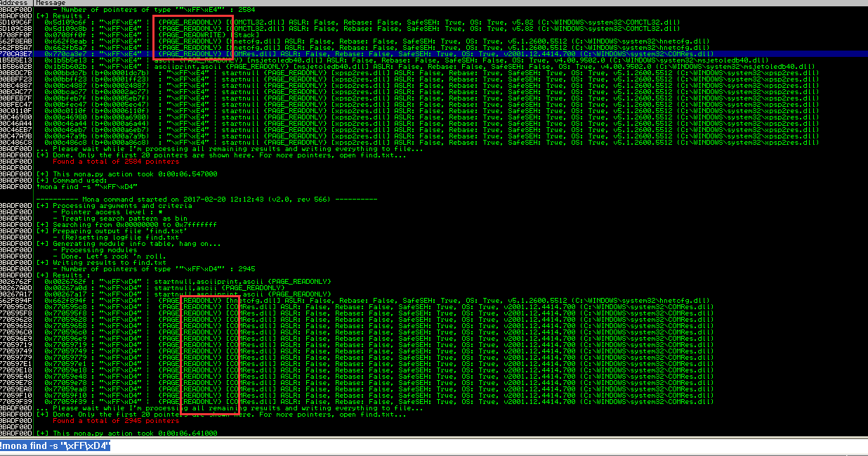Select the 0x5d109c8b COMCTL32.dll result row
Image resolution: width=868 pixels, height=456 pixels.
pos(351,28)
